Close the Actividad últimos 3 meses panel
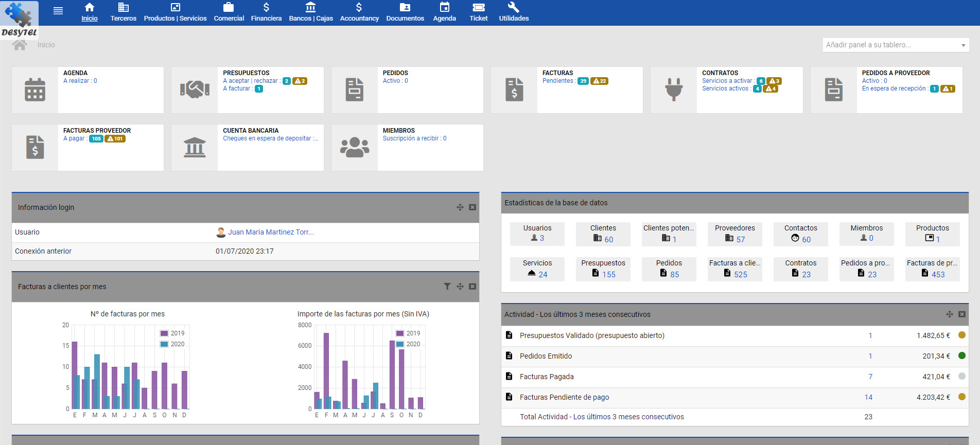Image resolution: width=980 pixels, height=445 pixels. (962, 314)
